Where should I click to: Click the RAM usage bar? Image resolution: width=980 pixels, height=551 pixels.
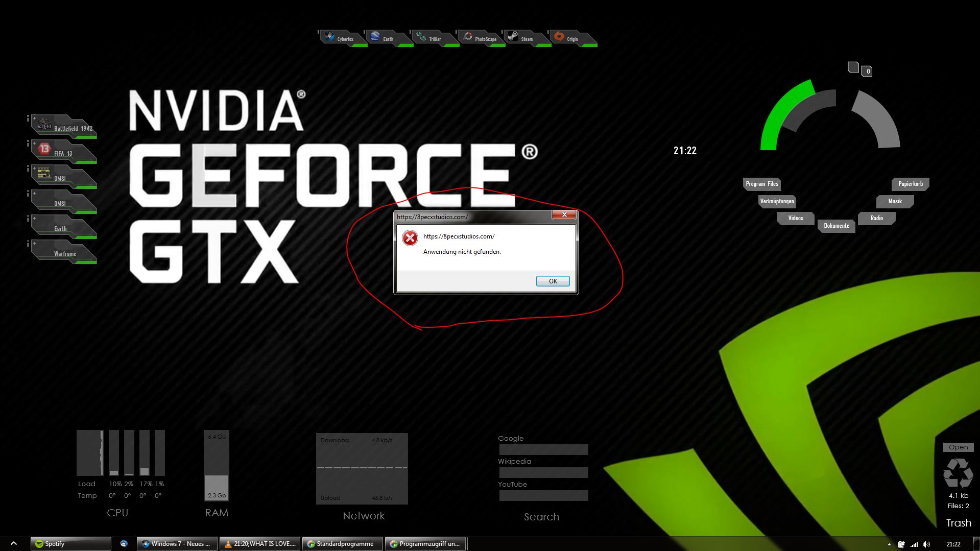click(x=216, y=465)
